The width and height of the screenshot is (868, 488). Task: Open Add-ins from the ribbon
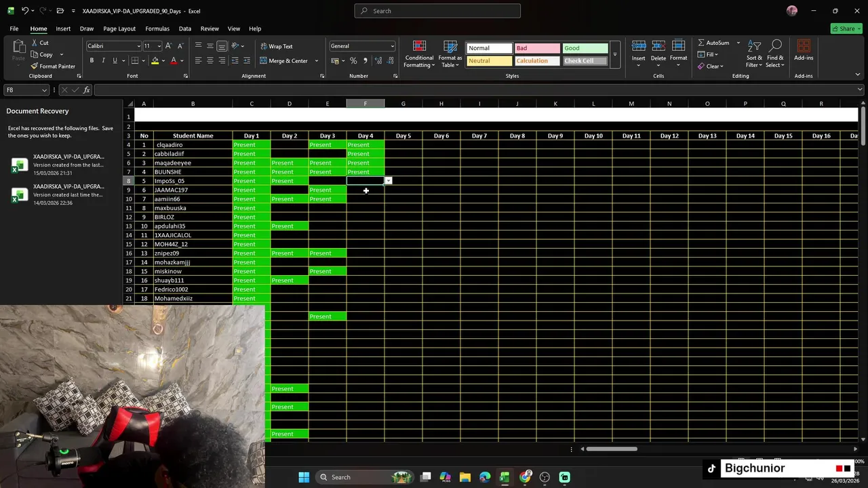click(804, 50)
